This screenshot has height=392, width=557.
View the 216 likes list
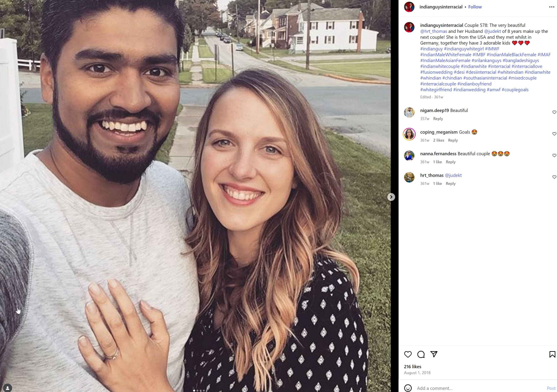point(413,366)
